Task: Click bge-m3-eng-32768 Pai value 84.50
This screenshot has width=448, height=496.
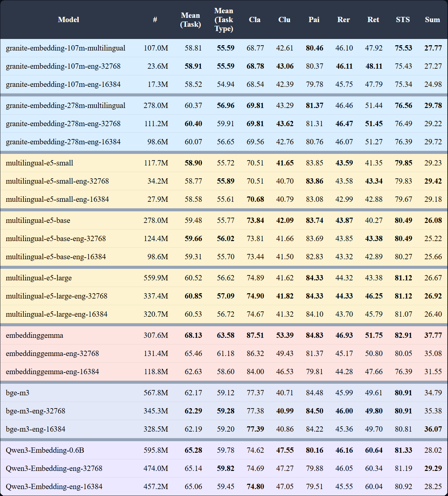Action: pyautogui.click(x=315, y=411)
